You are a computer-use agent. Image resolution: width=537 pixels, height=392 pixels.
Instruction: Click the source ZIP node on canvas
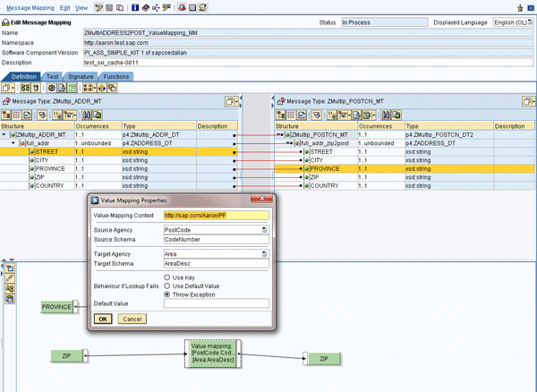pyautogui.click(x=67, y=356)
